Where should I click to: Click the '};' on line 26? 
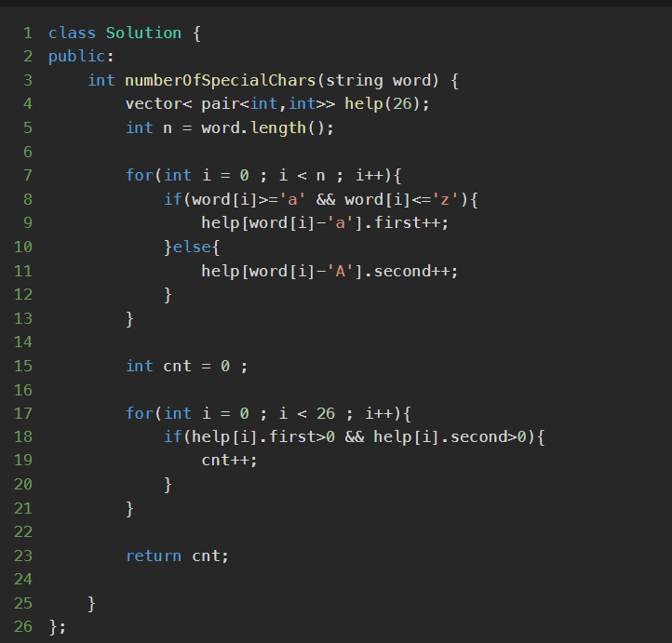[58, 627]
